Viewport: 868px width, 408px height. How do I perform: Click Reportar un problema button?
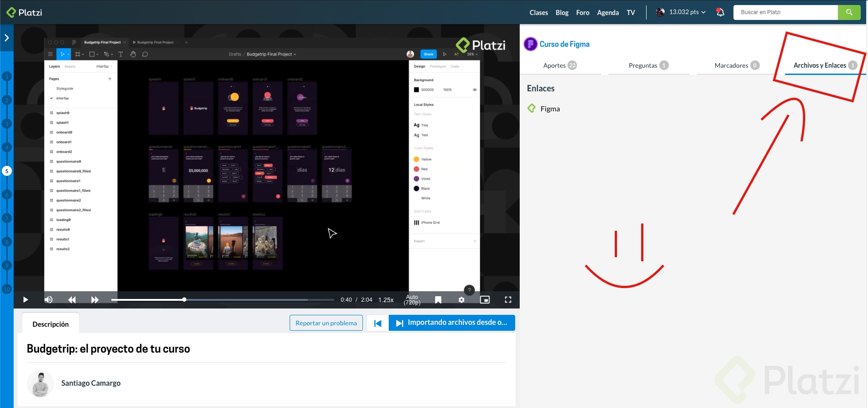326,323
